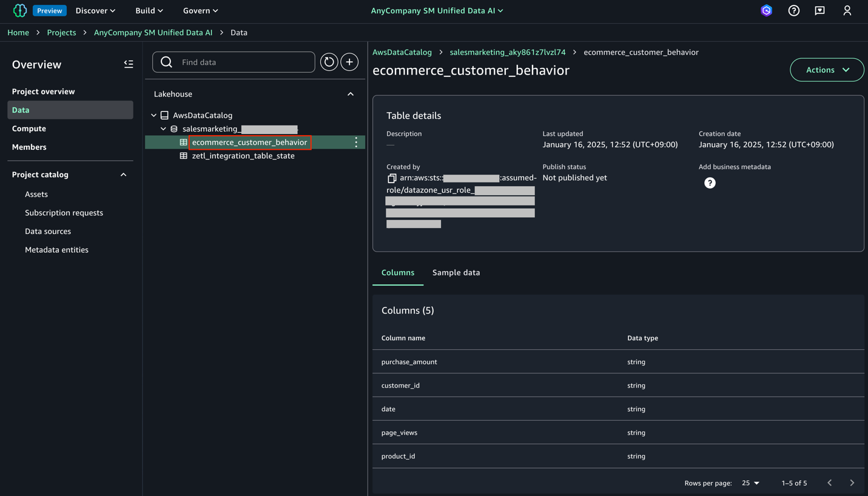Click the refresh data icon
Image resolution: width=868 pixels, height=496 pixels.
(329, 62)
